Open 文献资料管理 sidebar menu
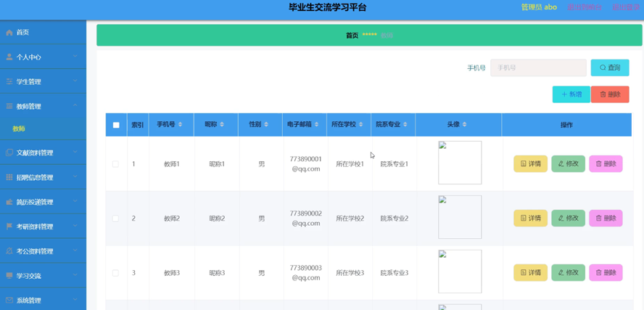The width and height of the screenshot is (644, 310). pyautogui.click(x=43, y=152)
